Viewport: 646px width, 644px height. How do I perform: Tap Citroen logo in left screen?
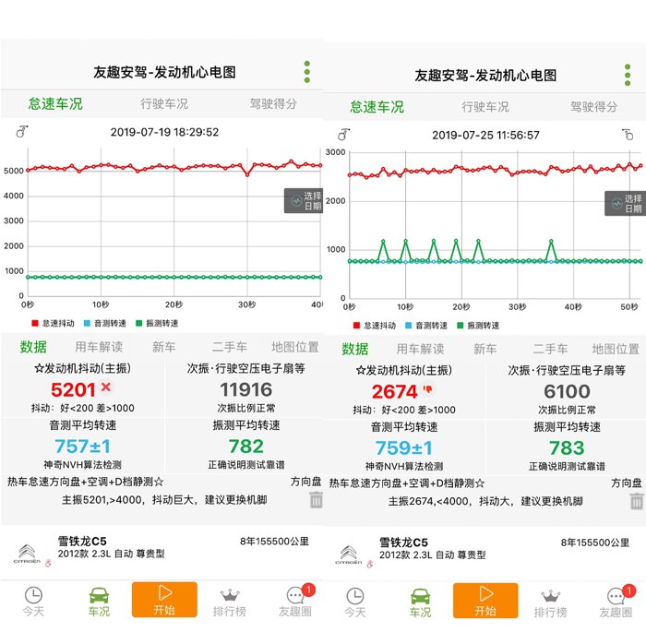point(27,555)
